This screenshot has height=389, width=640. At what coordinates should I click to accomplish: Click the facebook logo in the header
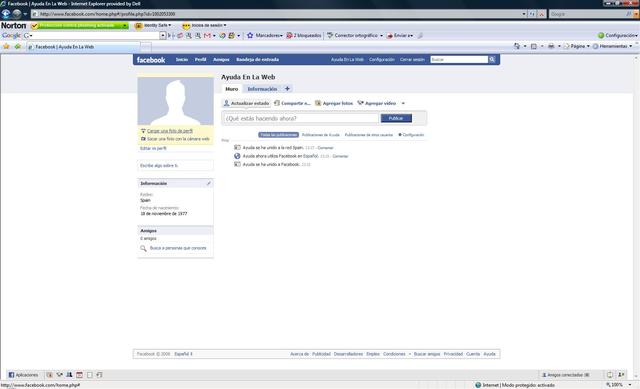point(151,60)
